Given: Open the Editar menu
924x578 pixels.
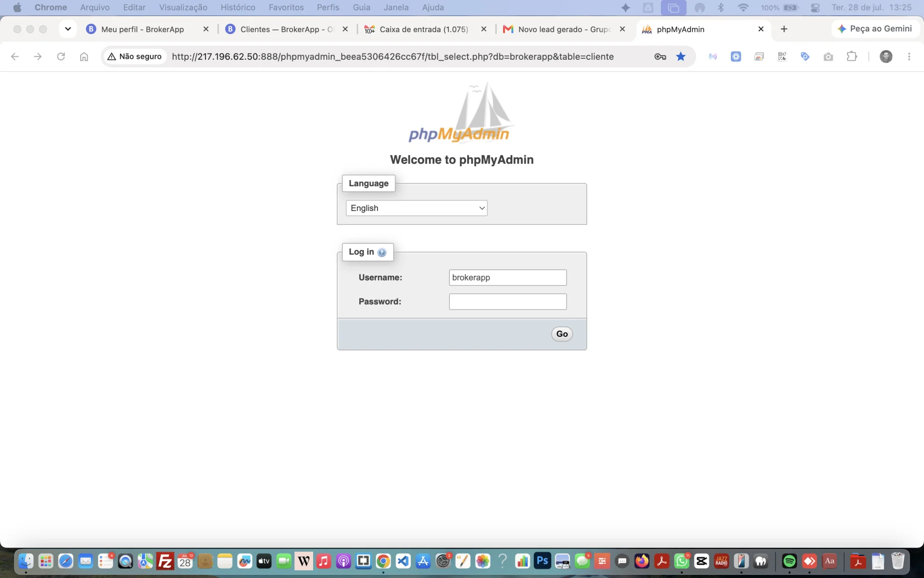Looking at the screenshot, I should pyautogui.click(x=134, y=7).
